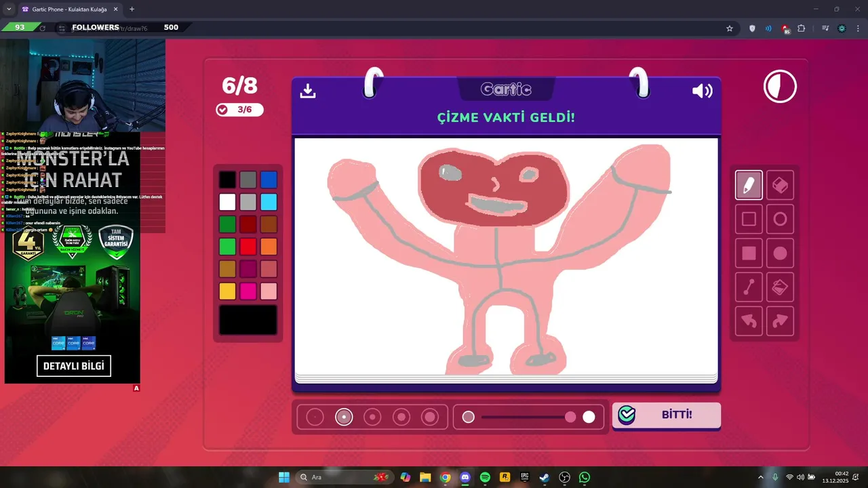Select the line tool
The width and height of the screenshot is (868, 488).
[749, 287]
